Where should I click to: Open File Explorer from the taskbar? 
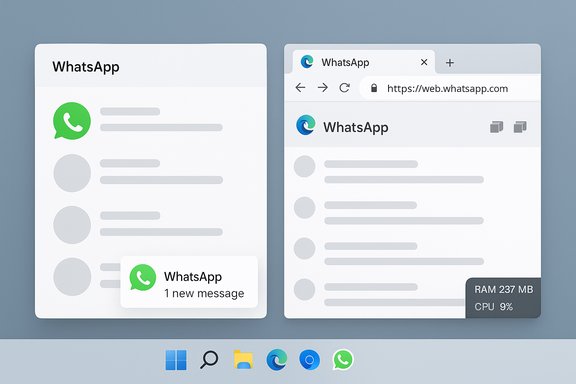coord(243,359)
